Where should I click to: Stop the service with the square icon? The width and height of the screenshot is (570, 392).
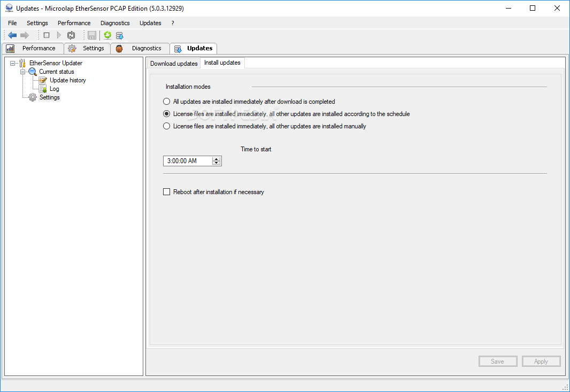click(47, 35)
